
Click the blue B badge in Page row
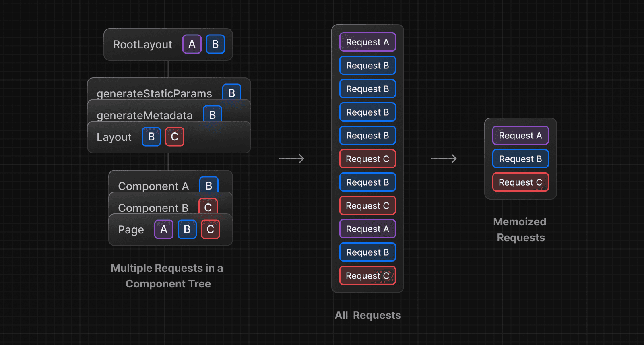coord(187,229)
